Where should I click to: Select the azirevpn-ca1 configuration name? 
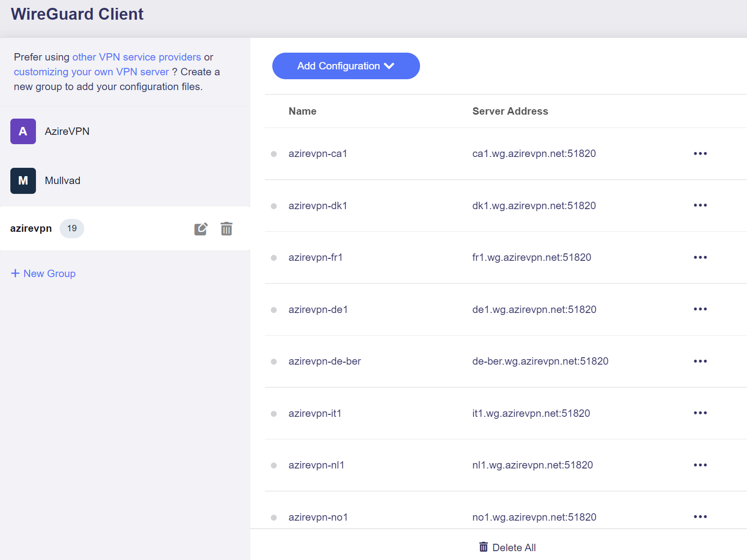coord(318,154)
